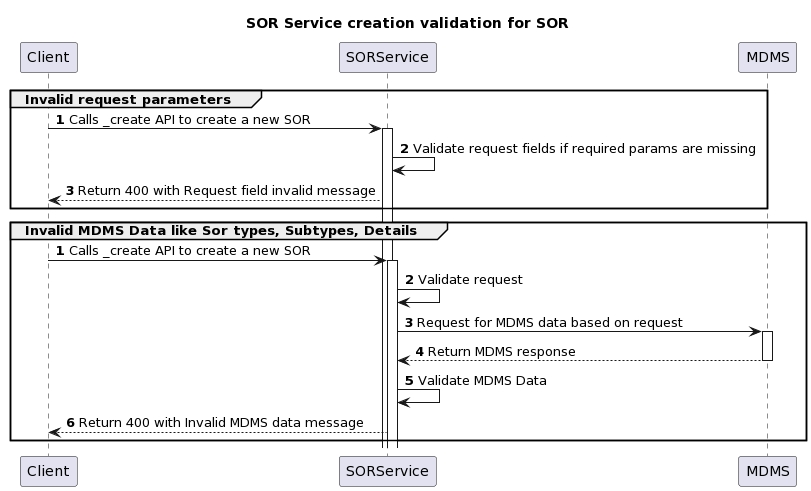
Task: Click the MDMS activation bar on lifeline
Action: [767, 345]
